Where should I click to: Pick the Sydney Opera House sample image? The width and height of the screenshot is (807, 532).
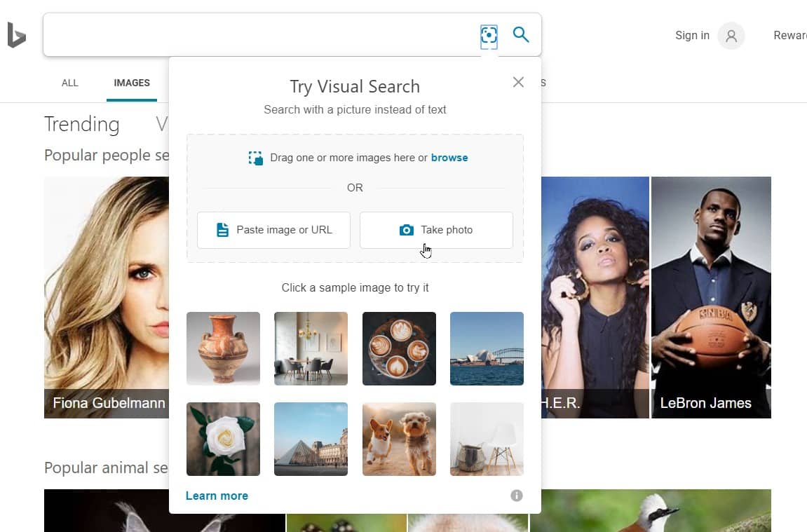[487, 348]
